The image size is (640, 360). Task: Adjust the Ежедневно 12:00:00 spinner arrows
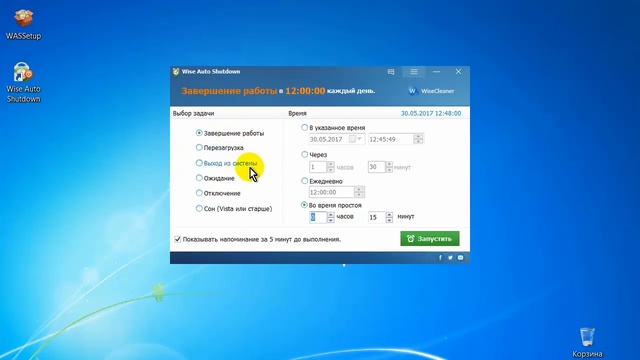point(359,192)
